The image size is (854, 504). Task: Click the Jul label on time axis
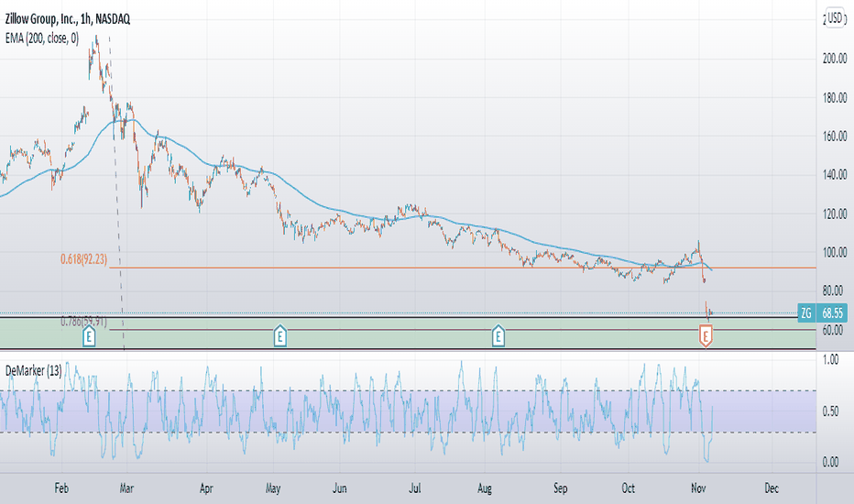pyautogui.click(x=415, y=488)
